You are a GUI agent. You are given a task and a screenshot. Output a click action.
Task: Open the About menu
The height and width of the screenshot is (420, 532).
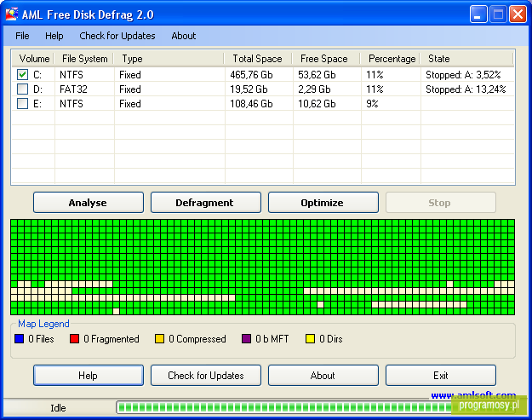coord(184,36)
